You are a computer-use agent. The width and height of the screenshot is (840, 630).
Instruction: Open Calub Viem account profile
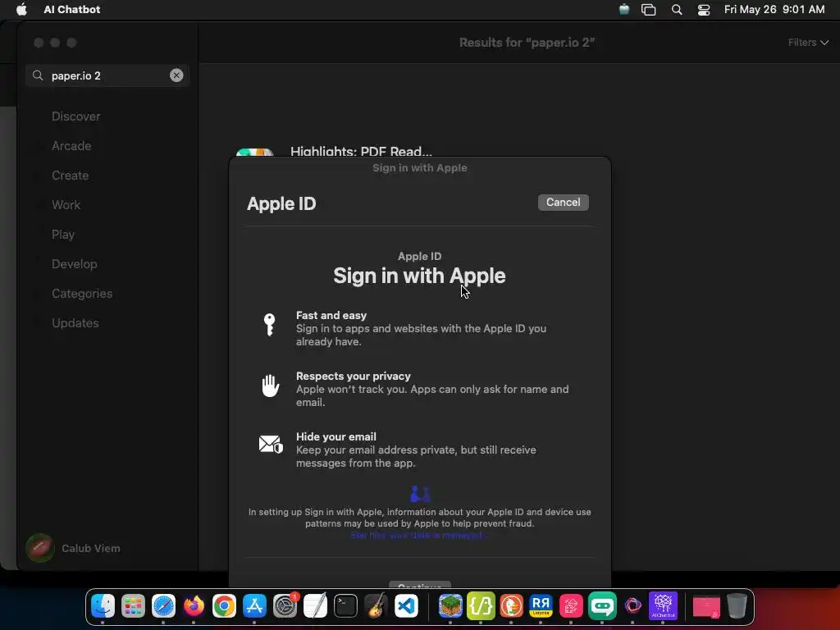73,548
